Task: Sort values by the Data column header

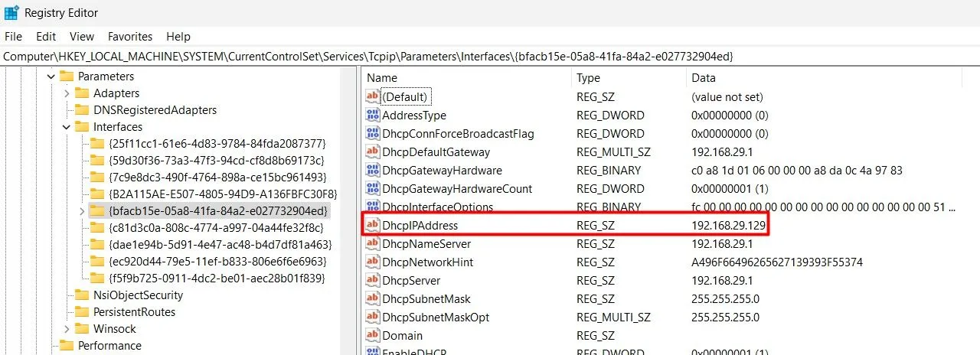Action: pyautogui.click(x=823, y=77)
